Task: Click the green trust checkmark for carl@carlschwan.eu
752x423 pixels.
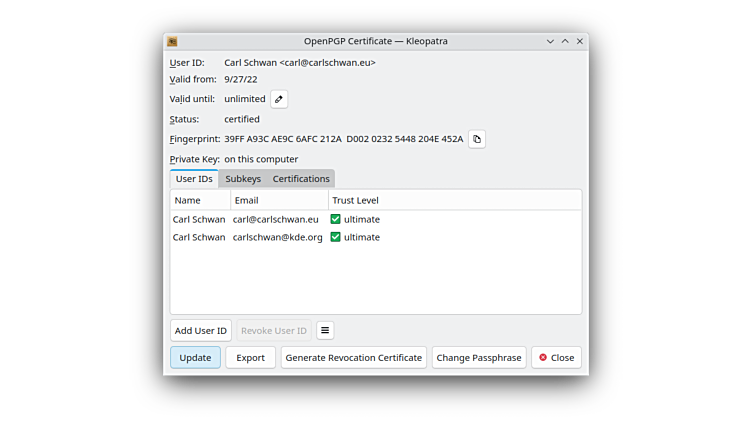Action: pos(336,219)
